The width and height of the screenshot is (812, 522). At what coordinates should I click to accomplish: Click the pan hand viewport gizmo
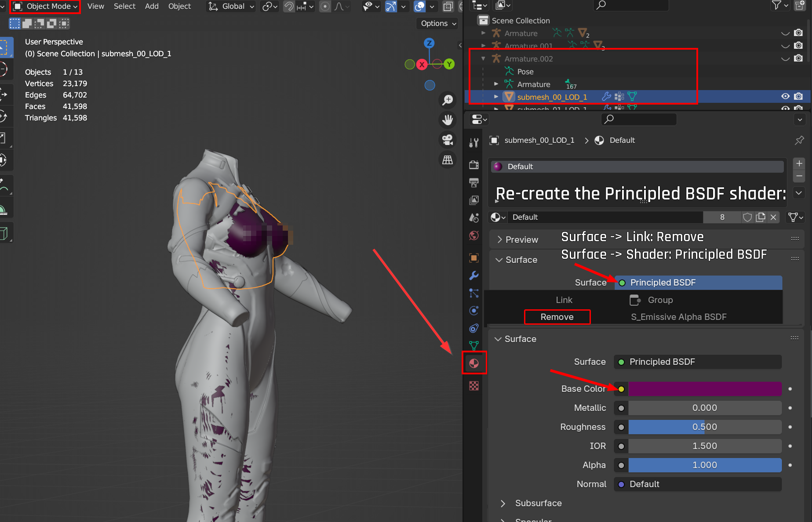[448, 120]
